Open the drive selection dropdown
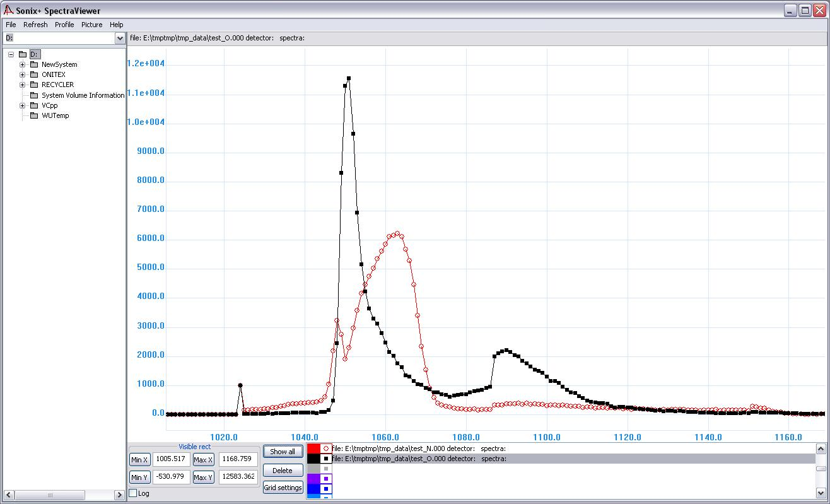 click(120, 38)
